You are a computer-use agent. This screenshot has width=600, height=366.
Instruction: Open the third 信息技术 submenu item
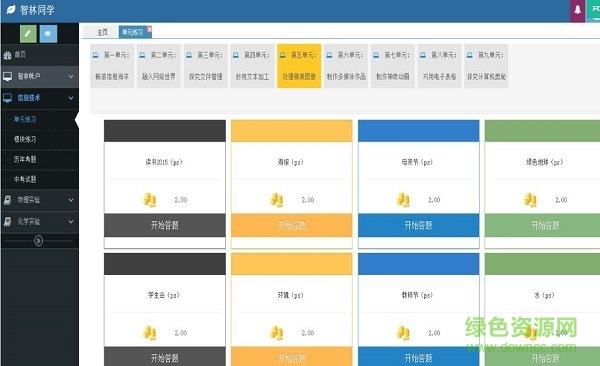(40, 159)
